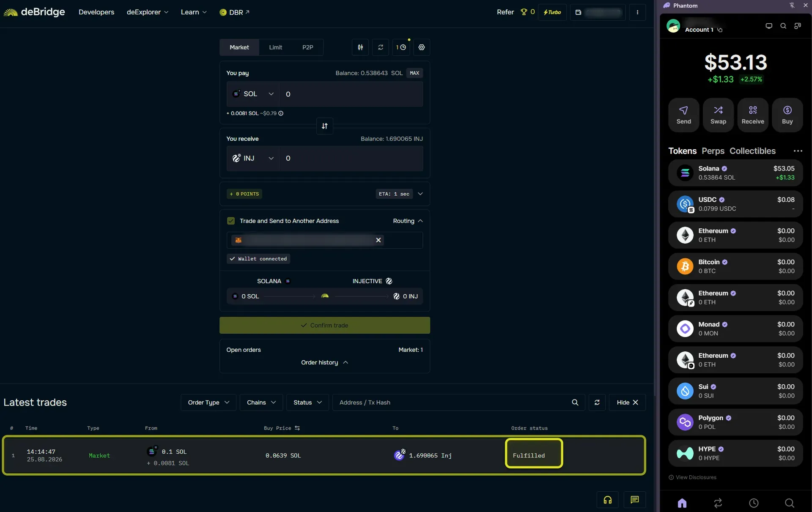
Task: Select Phantom Tokens tab
Action: (682, 151)
